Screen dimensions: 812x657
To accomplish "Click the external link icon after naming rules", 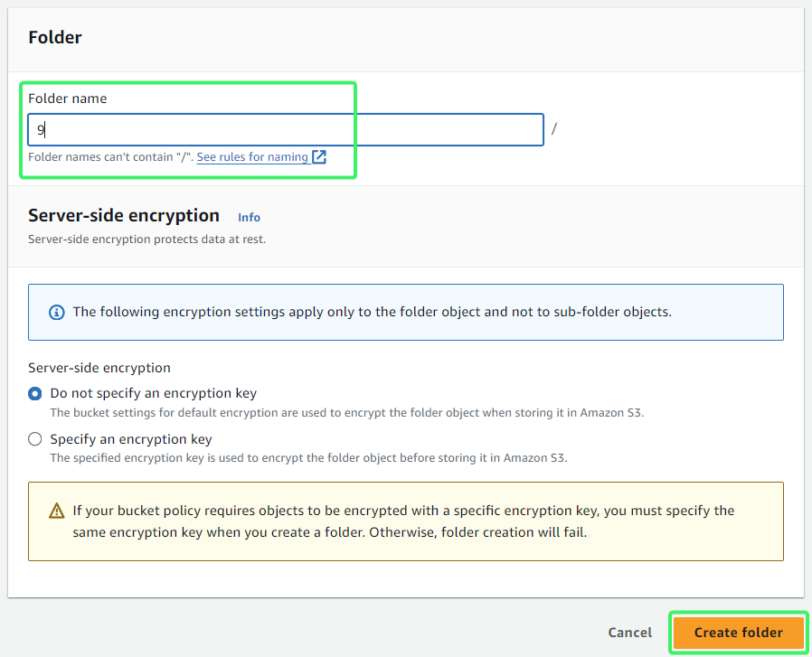I will 319,157.
